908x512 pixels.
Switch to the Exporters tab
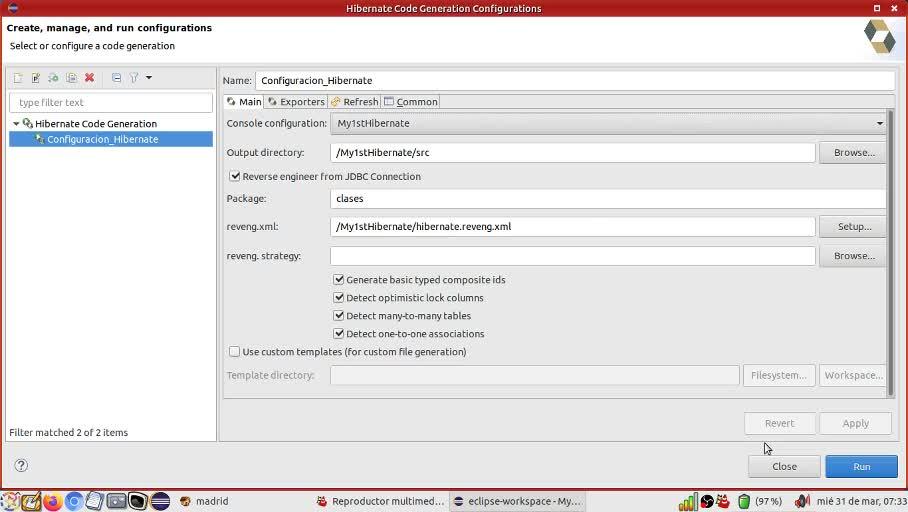296,101
